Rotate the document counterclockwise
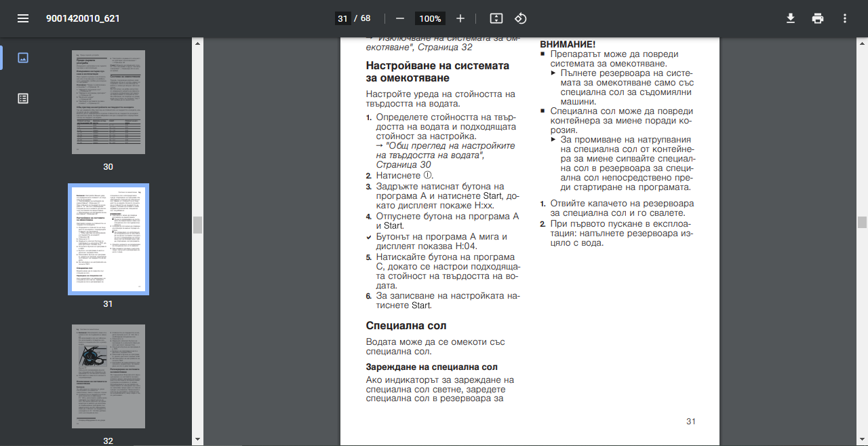Viewport: 868px width, 446px height. pyautogui.click(x=521, y=18)
